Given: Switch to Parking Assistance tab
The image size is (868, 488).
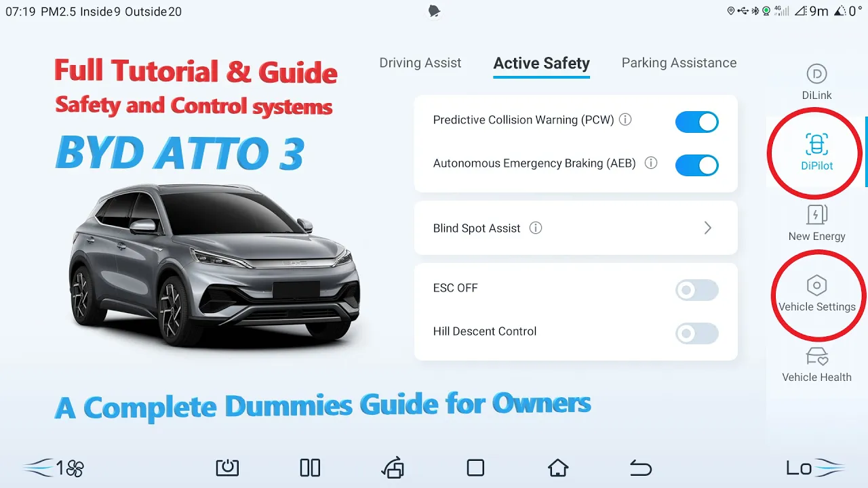Looking at the screenshot, I should (679, 63).
